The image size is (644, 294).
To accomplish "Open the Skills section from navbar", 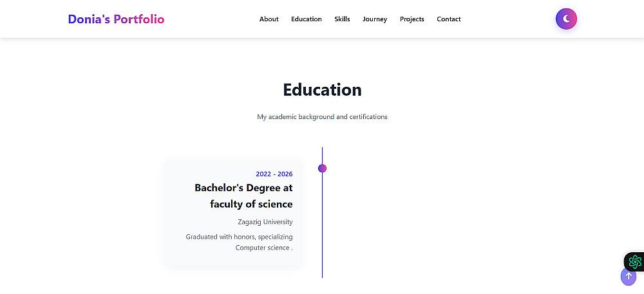I will click(x=342, y=19).
